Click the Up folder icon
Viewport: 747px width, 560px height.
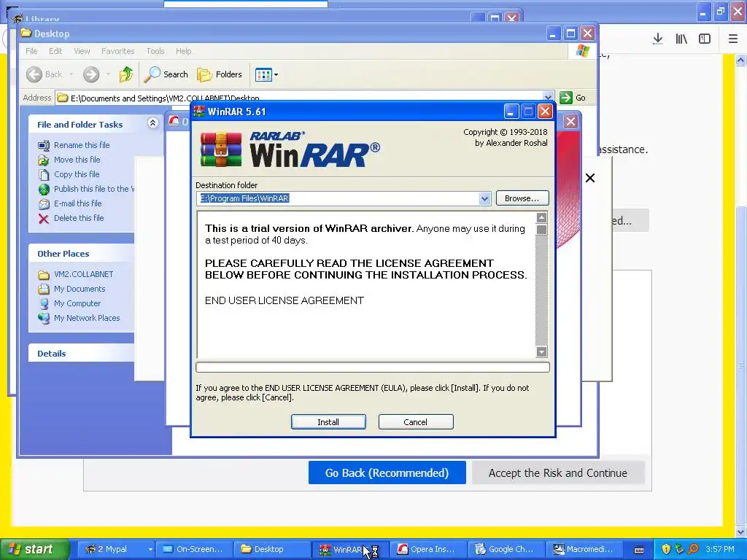click(x=126, y=74)
